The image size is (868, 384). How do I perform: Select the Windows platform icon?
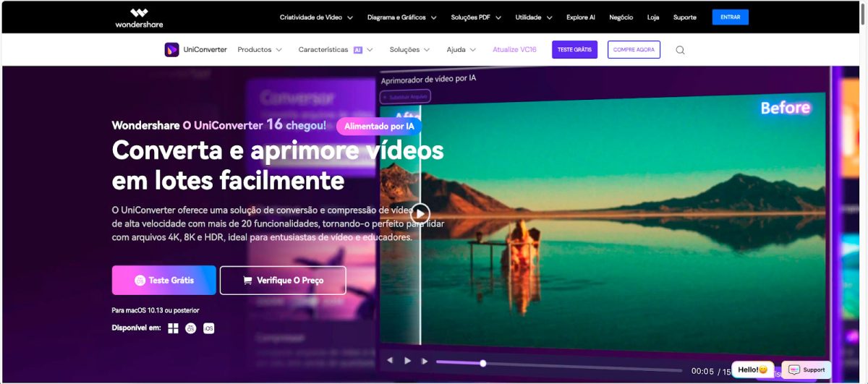173,328
